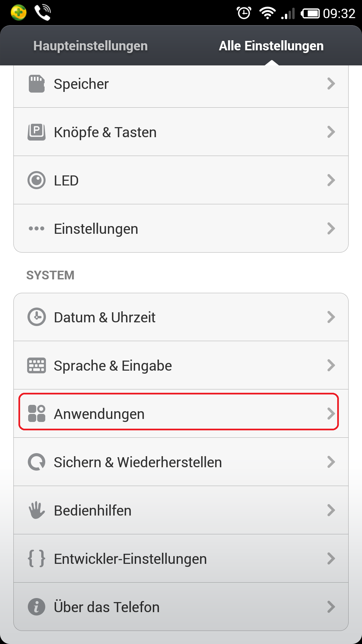Tap the phone call status bar icon
Screen dimensions: 362x644
43,13
